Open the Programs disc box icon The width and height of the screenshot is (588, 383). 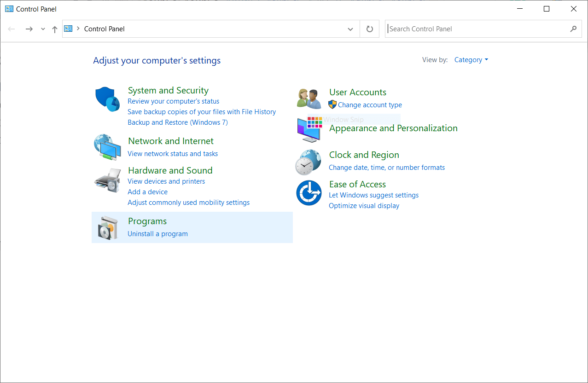pyautogui.click(x=107, y=227)
